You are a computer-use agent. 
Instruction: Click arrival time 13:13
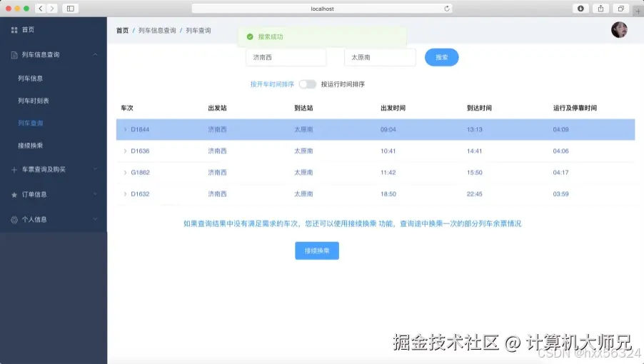click(x=474, y=130)
